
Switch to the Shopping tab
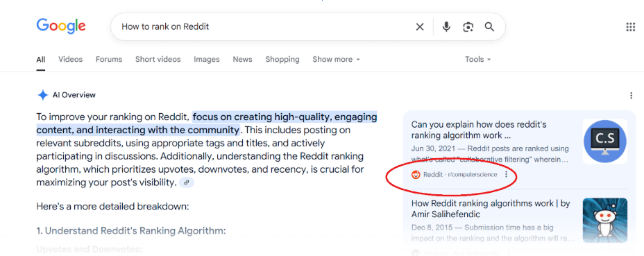(282, 60)
